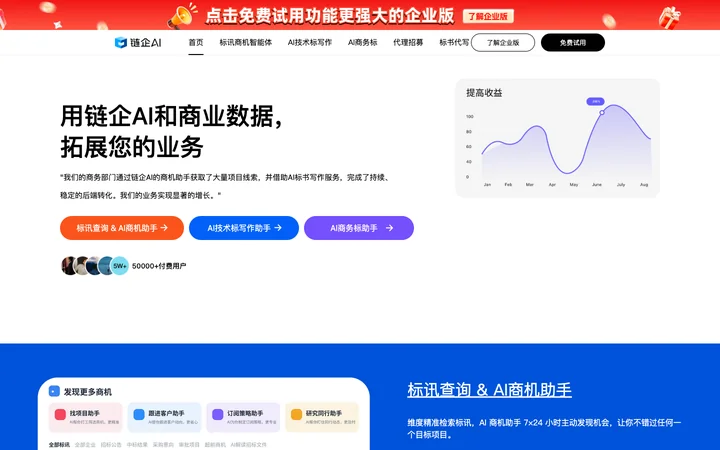Select AI商务标 in the navigation bar
Image resolution: width=720 pixels, height=450 pixels.
[x=362, y=43]
